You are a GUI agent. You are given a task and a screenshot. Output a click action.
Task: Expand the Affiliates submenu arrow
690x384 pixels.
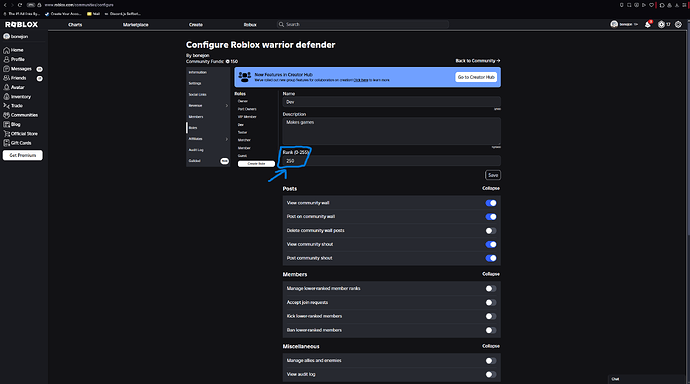[x=227, y=139]
